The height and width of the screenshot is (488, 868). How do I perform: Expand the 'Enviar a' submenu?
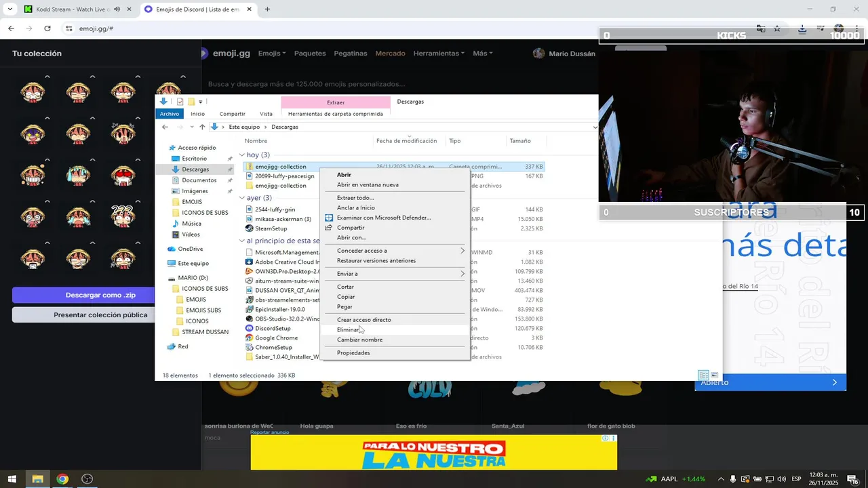tap(395, 274)
